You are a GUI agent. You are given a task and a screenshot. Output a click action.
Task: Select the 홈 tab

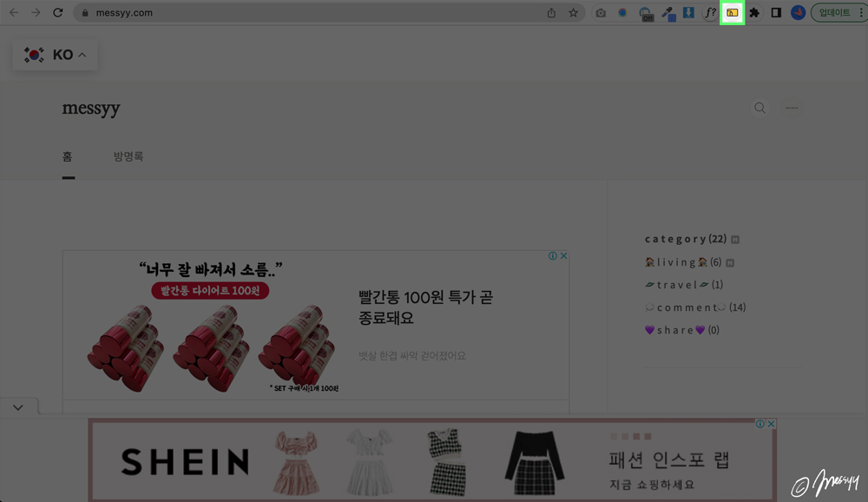click(x=68, y=157)
